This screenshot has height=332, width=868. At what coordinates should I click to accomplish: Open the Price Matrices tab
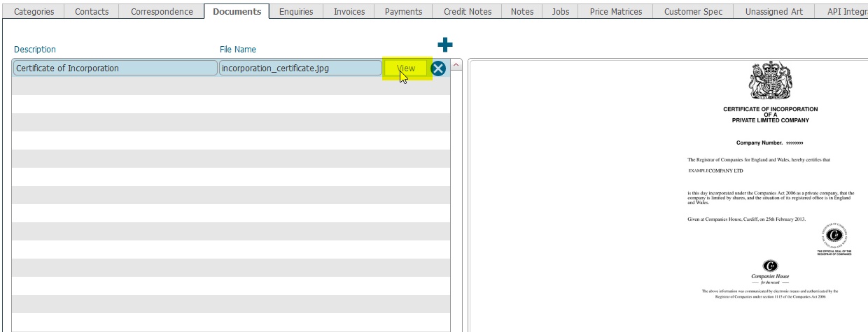(616, 11)
